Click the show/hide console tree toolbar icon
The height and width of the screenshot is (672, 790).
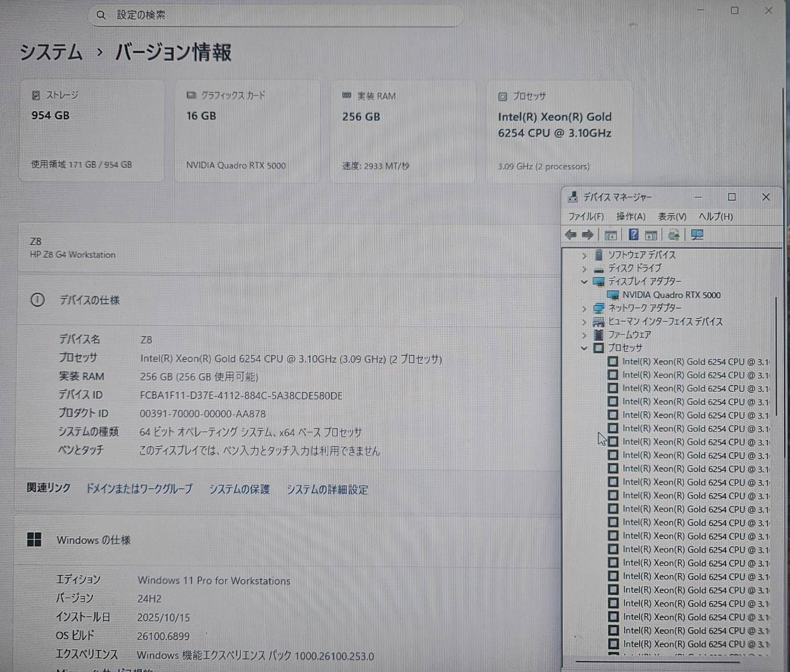[611, 235]
